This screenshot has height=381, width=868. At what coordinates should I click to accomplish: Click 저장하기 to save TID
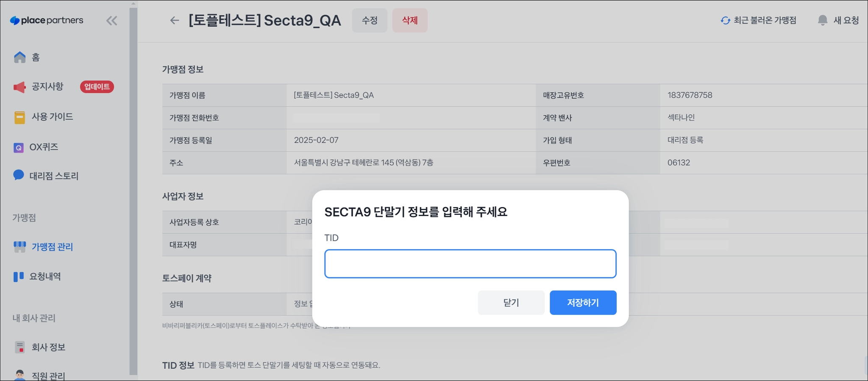pyautogui.click(x=583, y=303)
